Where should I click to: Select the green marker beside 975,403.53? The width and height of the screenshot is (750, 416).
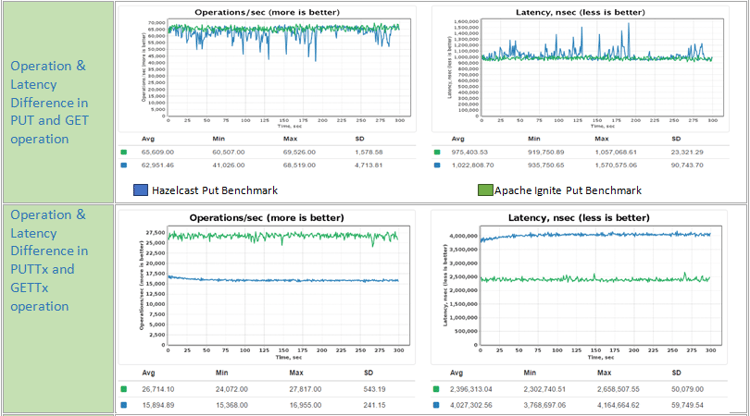[x=437, y=152]
